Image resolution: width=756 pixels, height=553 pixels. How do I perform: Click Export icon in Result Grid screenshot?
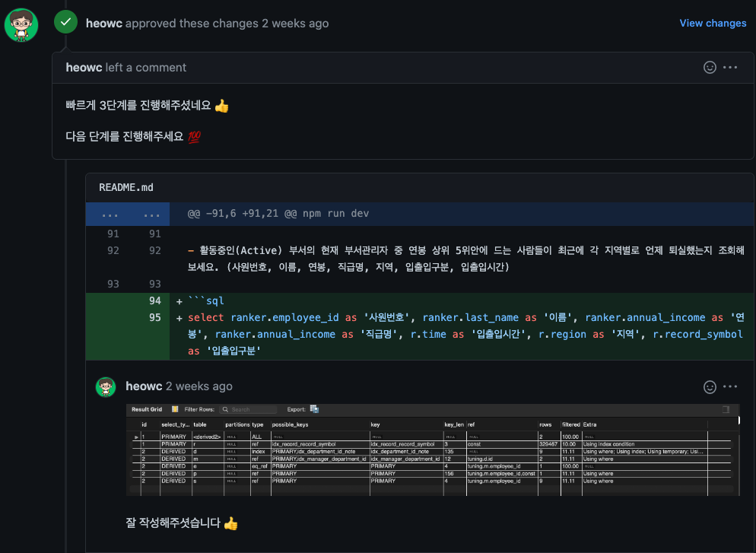(314, 409)
